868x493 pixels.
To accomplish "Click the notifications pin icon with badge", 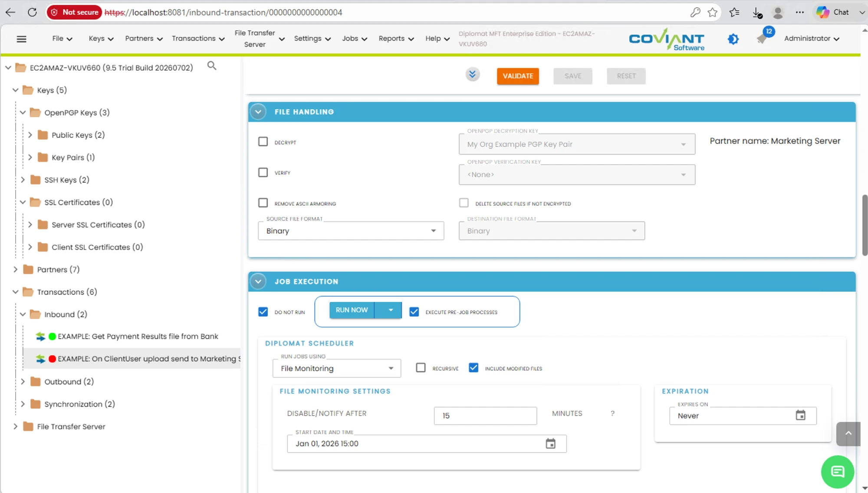I will pos(762,39).
